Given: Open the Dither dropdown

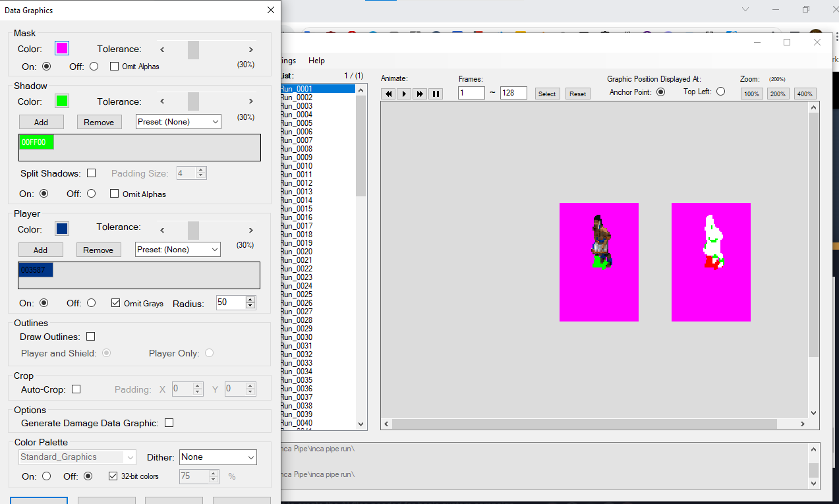Looking at the screenshot, I should (x=217, y=457).
